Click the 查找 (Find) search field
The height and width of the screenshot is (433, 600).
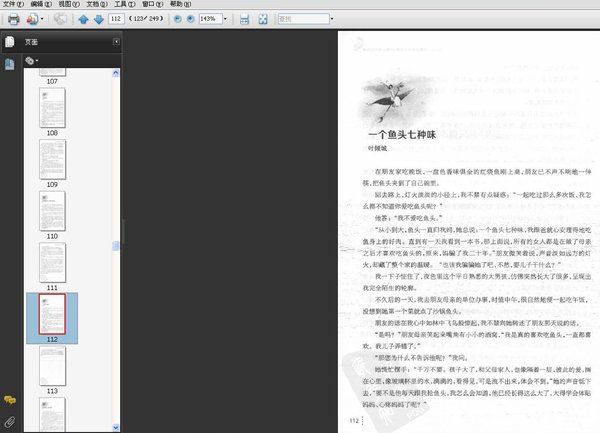(x=303, y=19)
